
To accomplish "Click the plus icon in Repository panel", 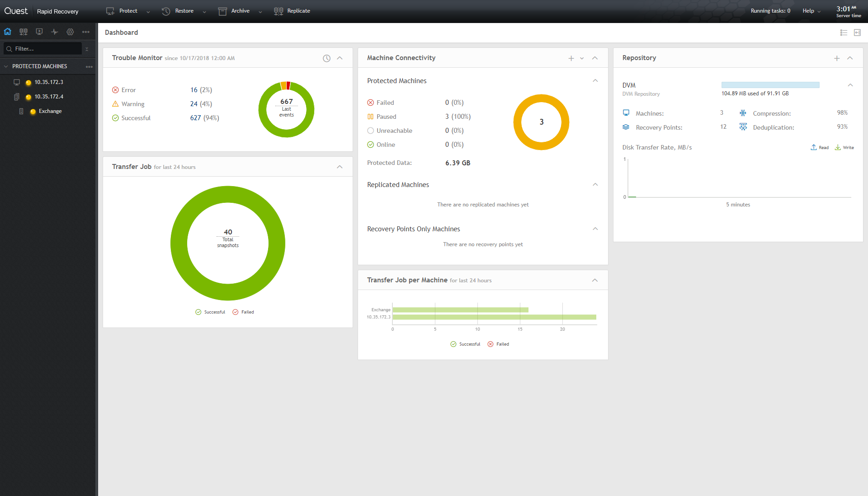I will (837, 58).
